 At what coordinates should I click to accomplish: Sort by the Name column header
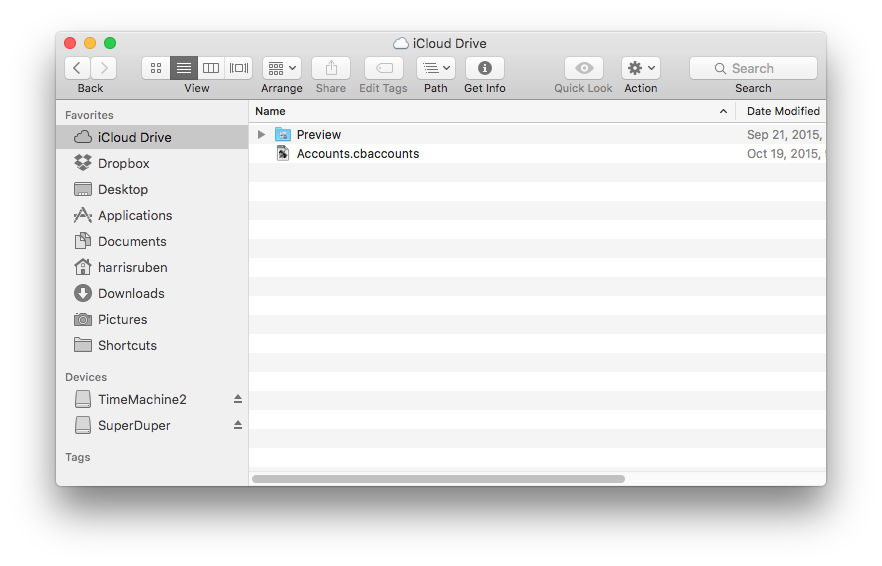(x=492, y=111)
